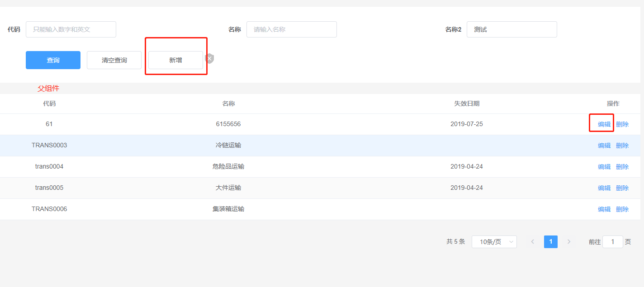The height and width of the screenshot is (287, 644).
Task: Click the code cell trans0005
Action: [x=49, y=188]
